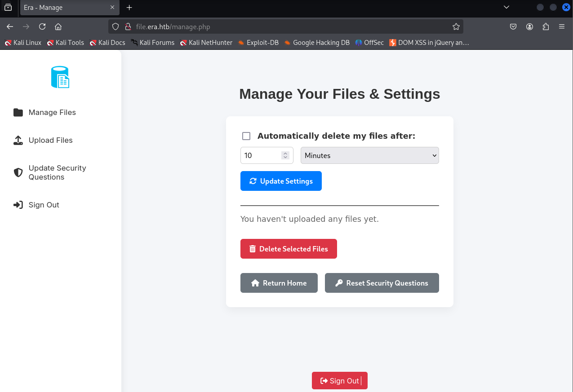Viewport: 573px width, 392px height.
Task: Reload the page using the refresh icon
Action: (42, 26)
